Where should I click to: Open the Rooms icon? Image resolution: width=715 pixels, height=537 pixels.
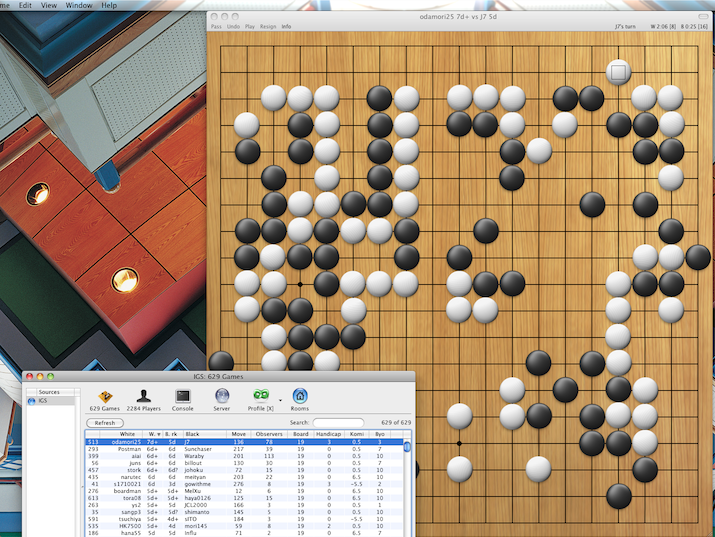click(x=300, y=395)
